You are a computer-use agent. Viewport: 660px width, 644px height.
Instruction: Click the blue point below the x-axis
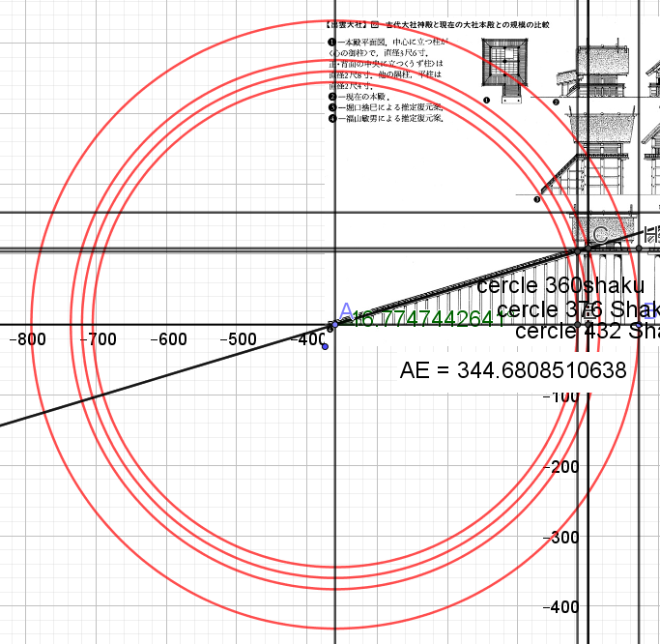click(325, 346)
